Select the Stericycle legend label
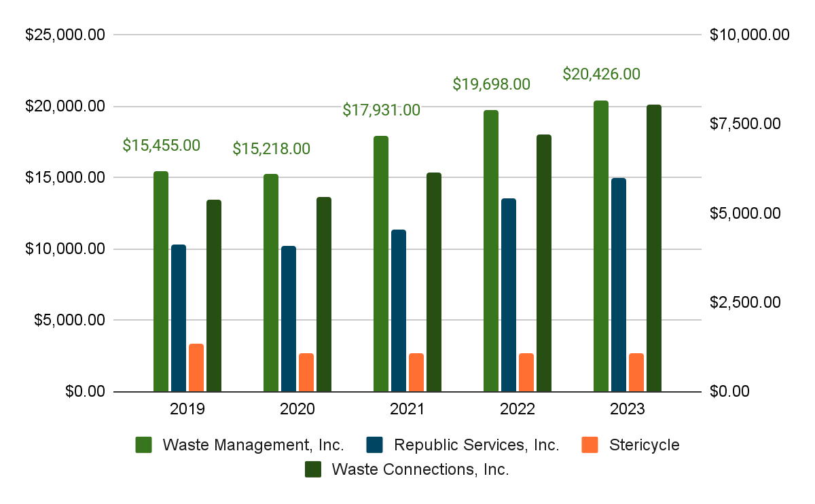The image size is (815, 504). (644, 446)
